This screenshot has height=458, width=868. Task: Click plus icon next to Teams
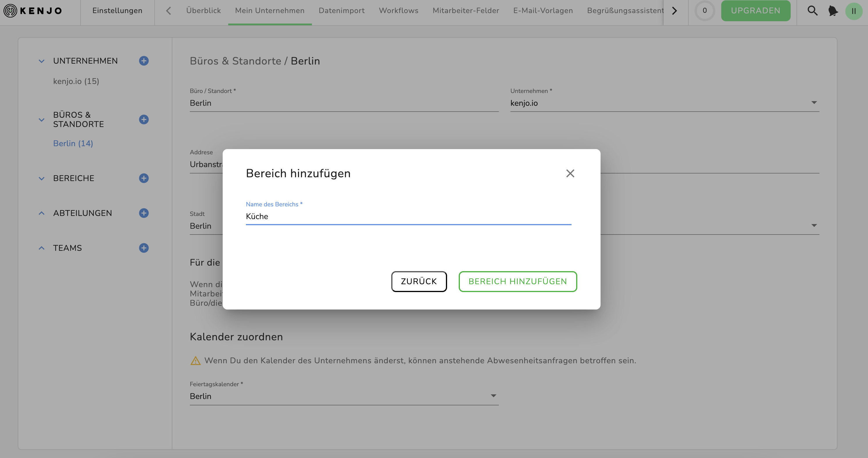(x=144, y=248)
